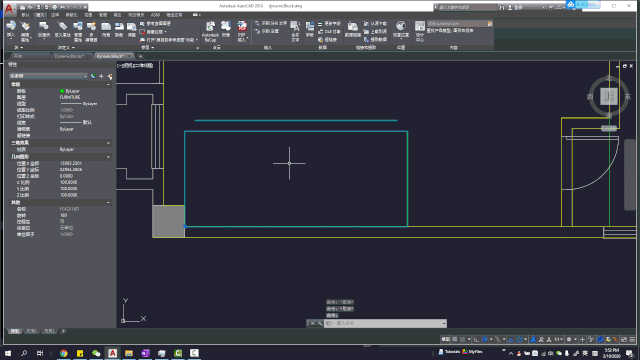Collapse the General section in properties panel
Viewport: 640px width, 360px height.
(108, 84)
